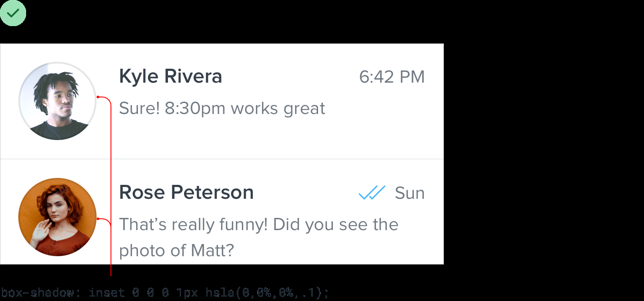Click the red vertical connector line below the card
This screenshot has height=301, width=644.
[x=111, y=270]
